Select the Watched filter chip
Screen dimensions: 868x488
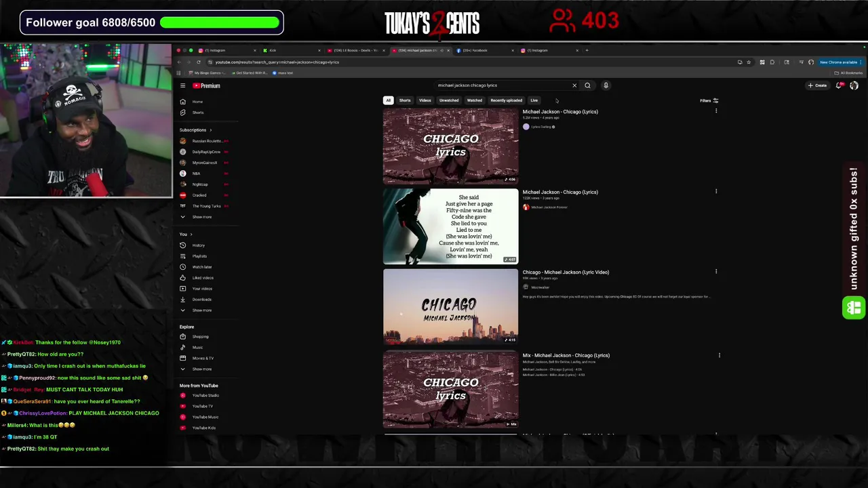pos(475,100)
